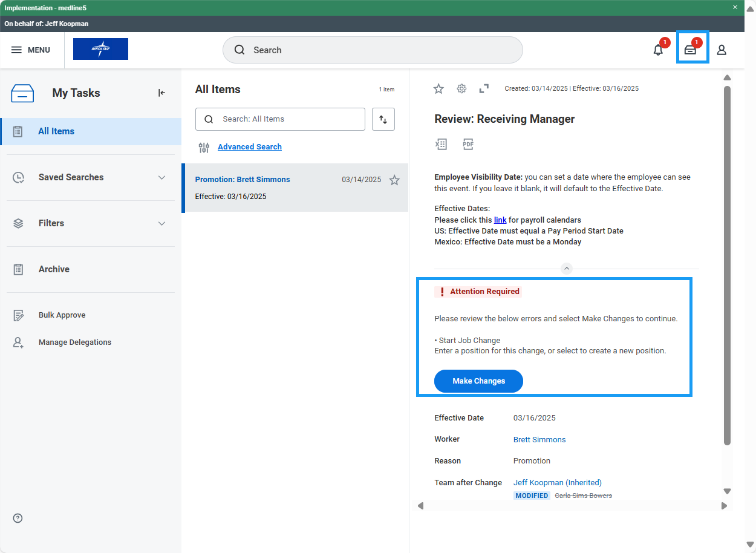Open the main MENU

click(x=31, y=50)
